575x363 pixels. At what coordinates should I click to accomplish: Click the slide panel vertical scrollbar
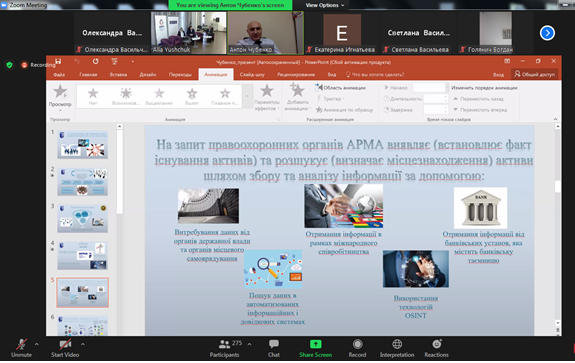click(x=120, y=170)
